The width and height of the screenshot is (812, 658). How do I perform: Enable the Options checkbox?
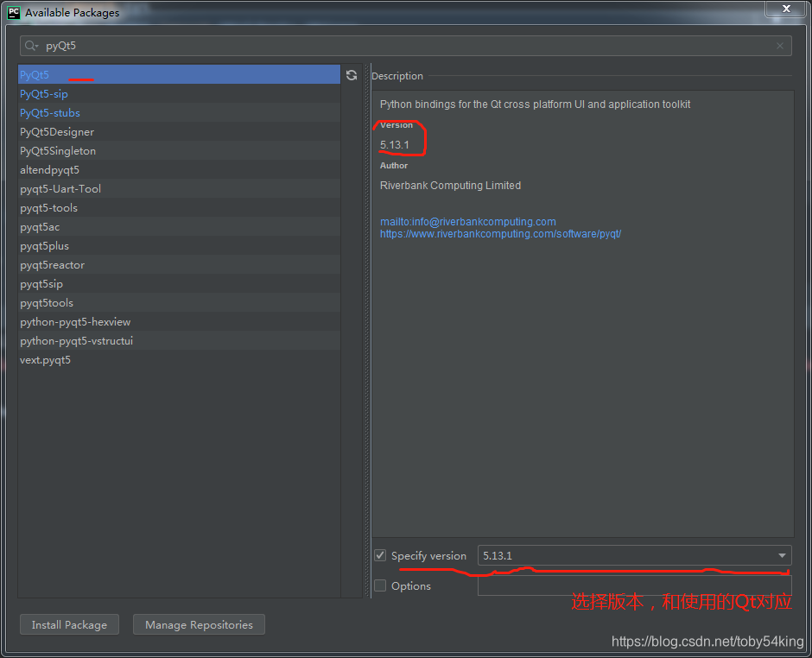pyautogui.click(x=380, y=585)
